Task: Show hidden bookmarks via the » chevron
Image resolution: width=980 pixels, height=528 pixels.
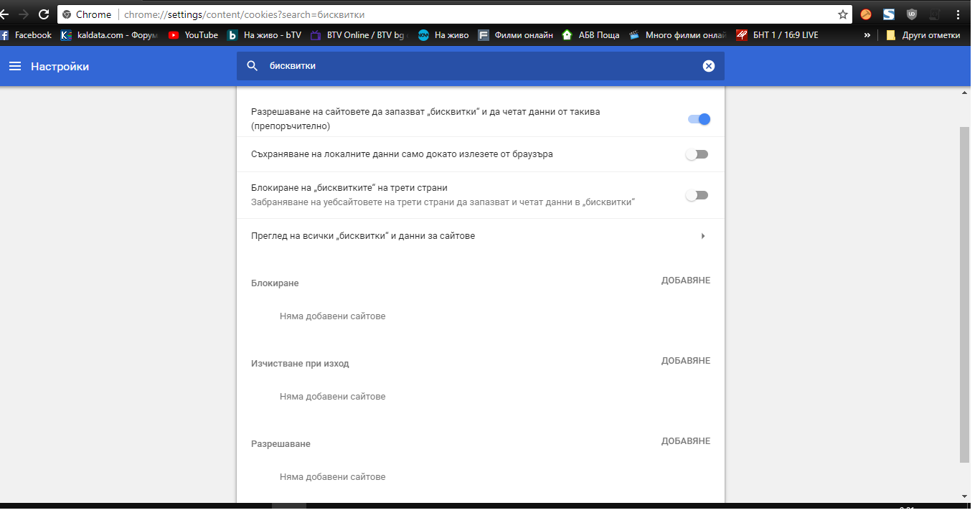Action: 867,35
